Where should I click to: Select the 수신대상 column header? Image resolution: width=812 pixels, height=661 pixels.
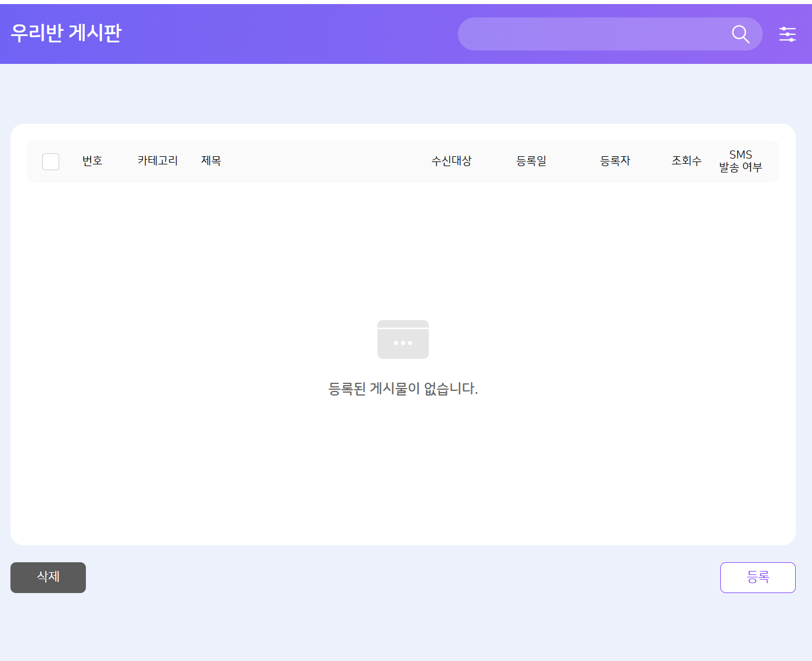[451, 161]
